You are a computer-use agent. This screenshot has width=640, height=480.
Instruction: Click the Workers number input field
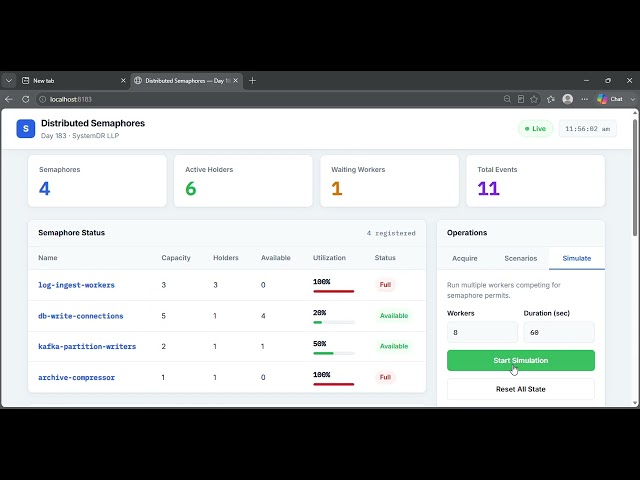coord(482,332)
